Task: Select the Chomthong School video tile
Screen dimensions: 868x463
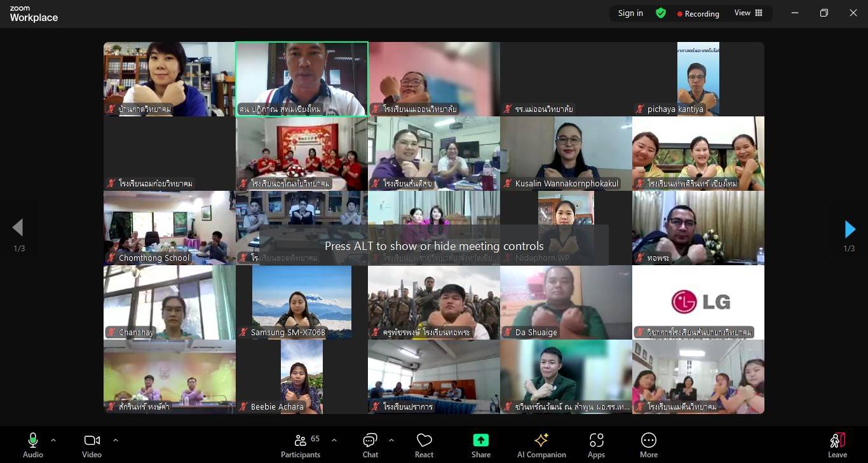Action: (169, 228)
